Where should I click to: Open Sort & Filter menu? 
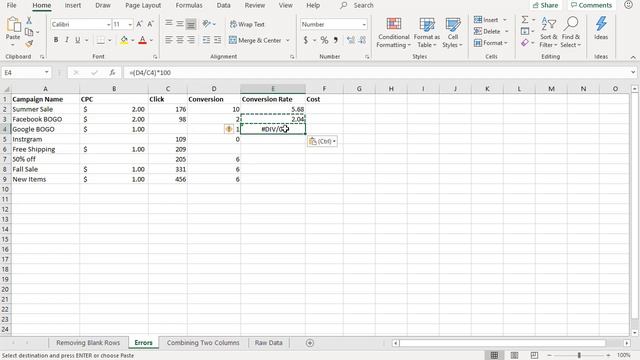pos(548,33)
